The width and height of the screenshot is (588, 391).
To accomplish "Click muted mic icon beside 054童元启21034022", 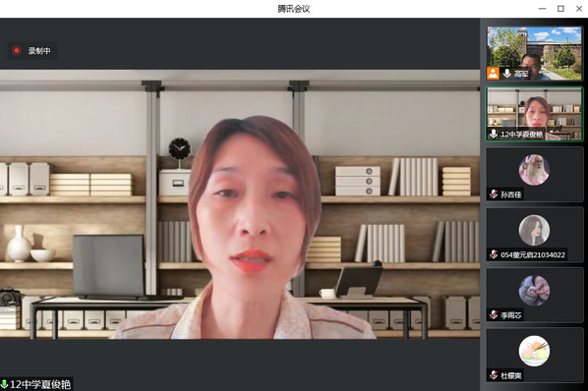I will (x=494, y=254).
